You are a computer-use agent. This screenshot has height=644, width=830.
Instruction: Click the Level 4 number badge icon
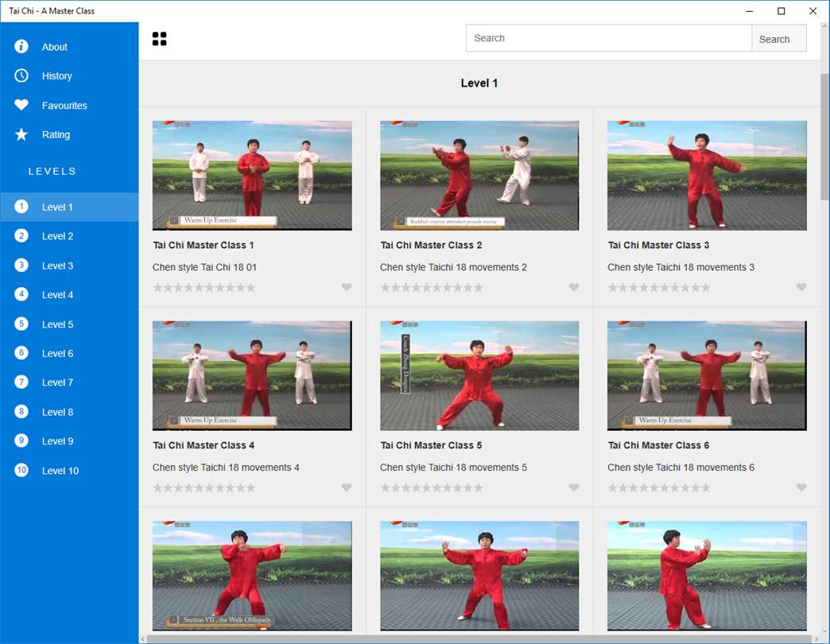point(21,294)
